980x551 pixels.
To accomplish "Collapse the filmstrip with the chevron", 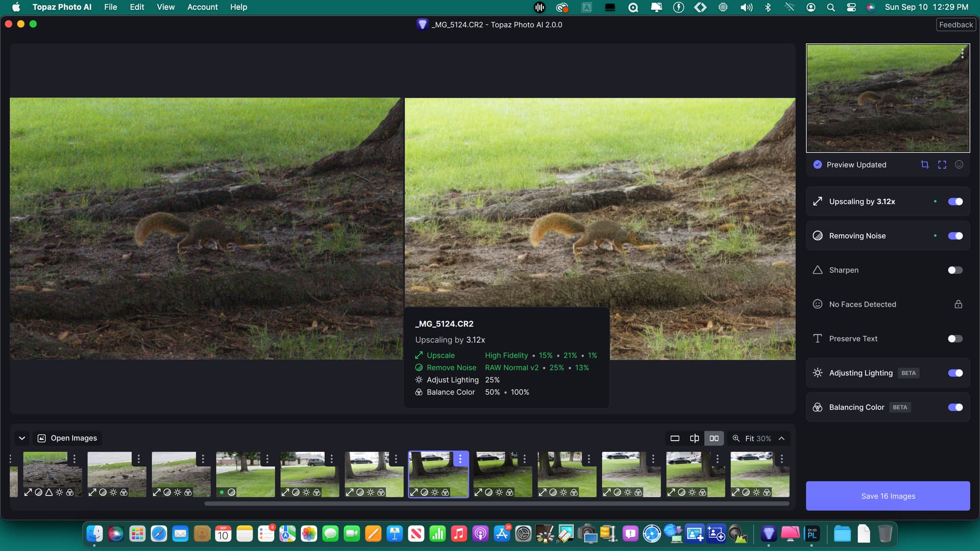I will pos(22,438).
